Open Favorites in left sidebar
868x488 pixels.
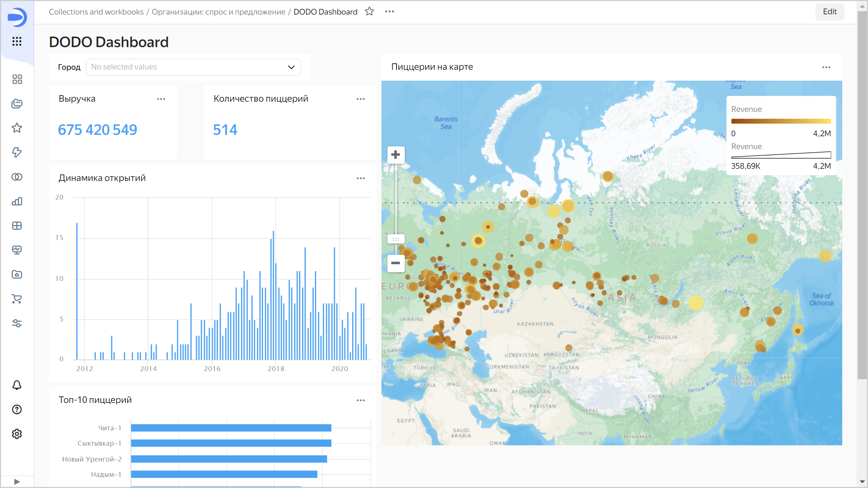pyautogui.click(x=17, y=128)
